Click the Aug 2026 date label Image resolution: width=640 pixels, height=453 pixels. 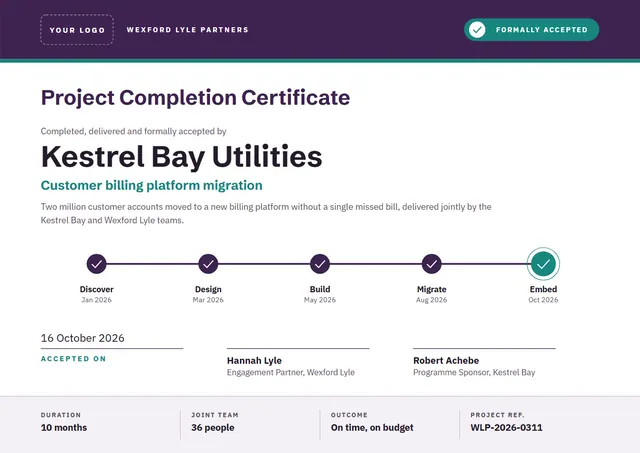click(x=431, y=300)
